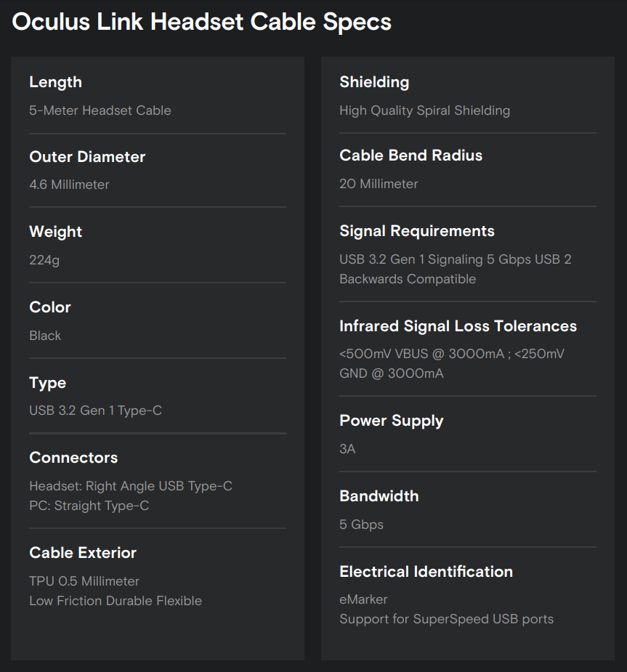Image resolution: width=627 pixels, height=672 pixels.
Task: Click the Electrical Identification heading
Action: click(x=426, y=572)
